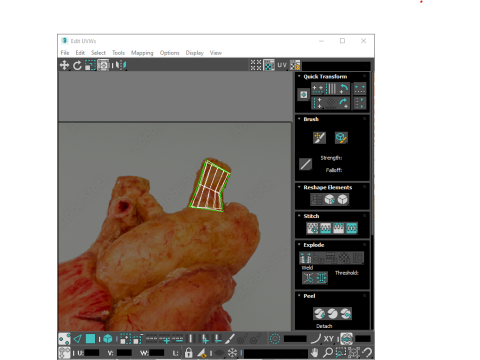Click Relax Until Flat in Reshape Elements
Viewport: 480px width, 360px height.
click(x=330, y=199)
